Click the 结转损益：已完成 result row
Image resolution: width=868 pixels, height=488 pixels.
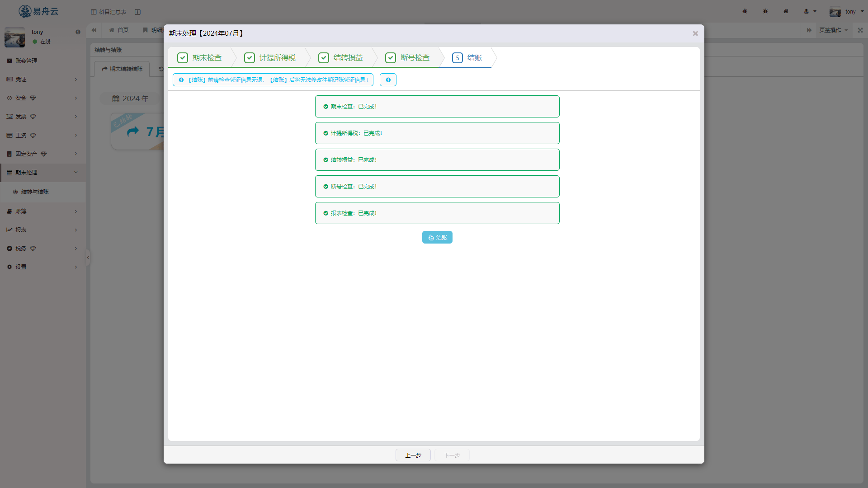[x=437, y=160]
